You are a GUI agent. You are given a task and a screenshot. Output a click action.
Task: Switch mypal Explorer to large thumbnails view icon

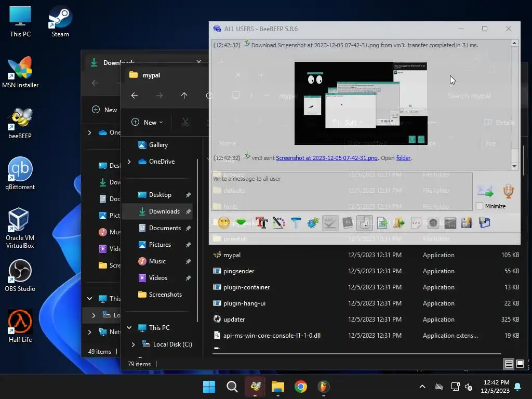coord(520,364)
